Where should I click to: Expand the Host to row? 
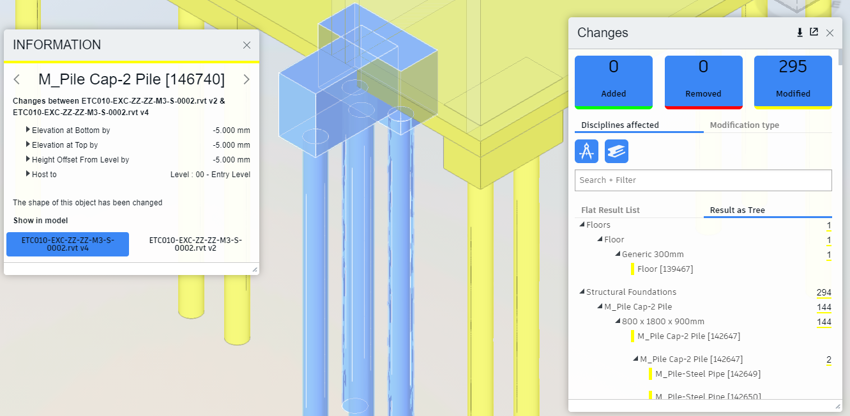click(28, 174)
